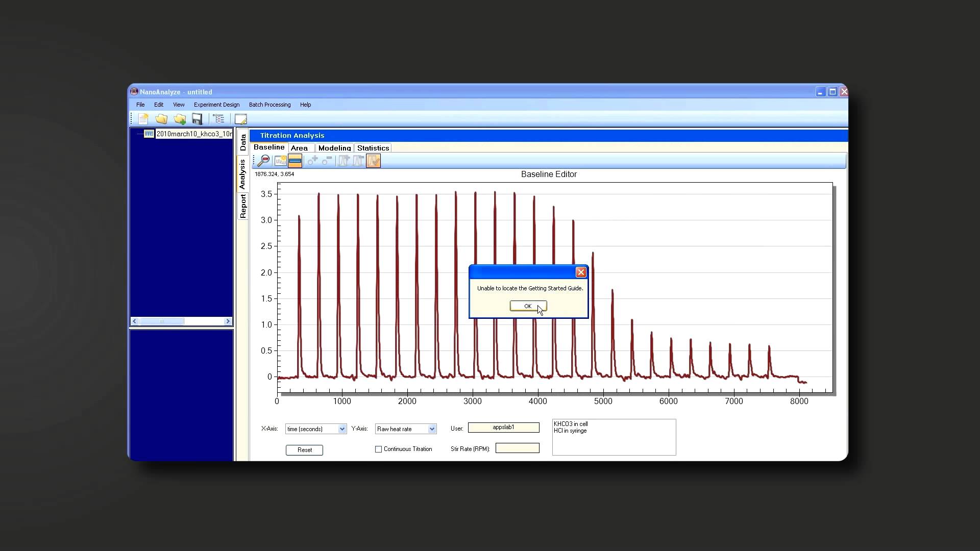The image size is (980, 551).
Task: Toggle the show baseline icon
Action: tap(296, 161)
